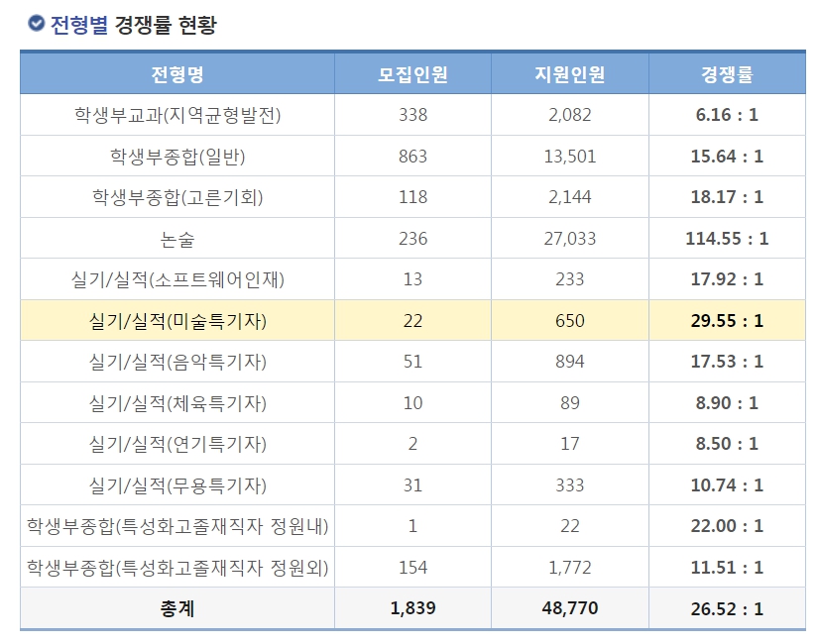This screenshot has width=819, height=644.
Task: Select the 1,839 total recruitment value
Action: coord(412,608)
